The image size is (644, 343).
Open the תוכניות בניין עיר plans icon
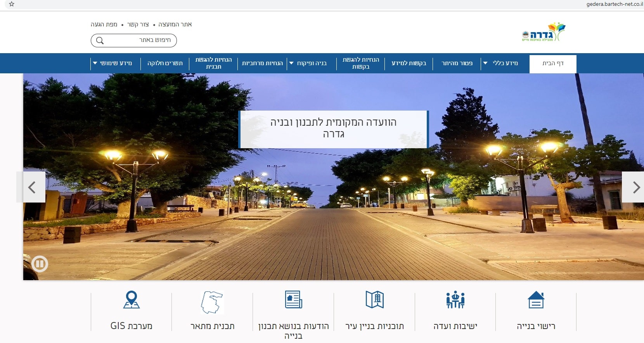(374, 300)
